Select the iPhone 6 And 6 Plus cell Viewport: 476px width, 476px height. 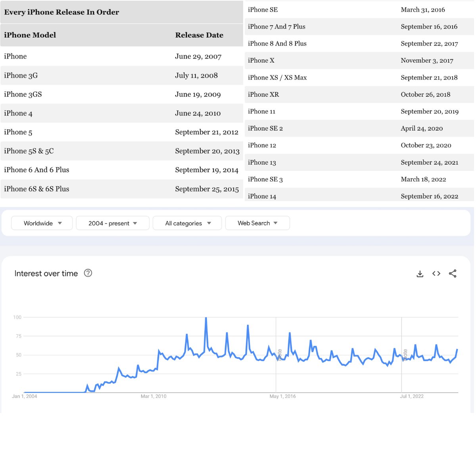click(36, 170)
